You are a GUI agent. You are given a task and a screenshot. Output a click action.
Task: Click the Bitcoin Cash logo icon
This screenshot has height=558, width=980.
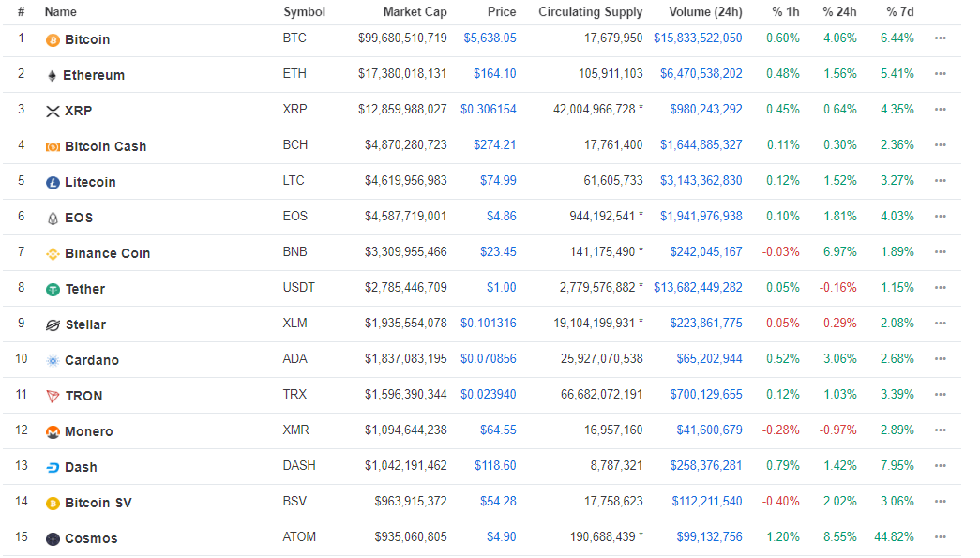pyautogui.click(x=53, y=147)
